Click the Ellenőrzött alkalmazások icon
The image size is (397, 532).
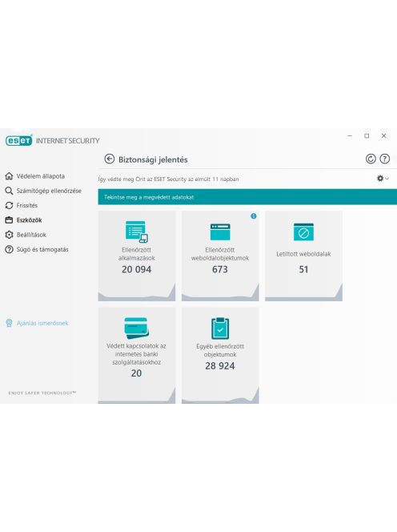(x=137, y=232)
